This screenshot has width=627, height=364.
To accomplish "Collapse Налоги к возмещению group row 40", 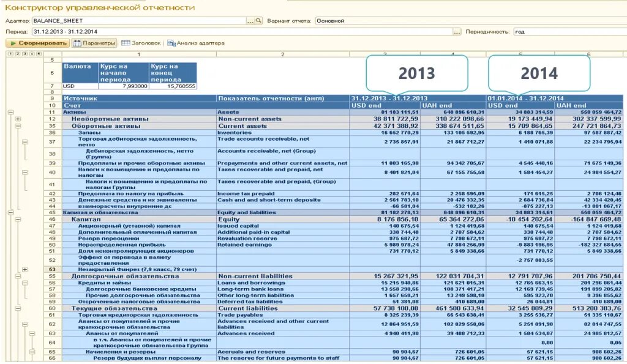I will (24, 172).
